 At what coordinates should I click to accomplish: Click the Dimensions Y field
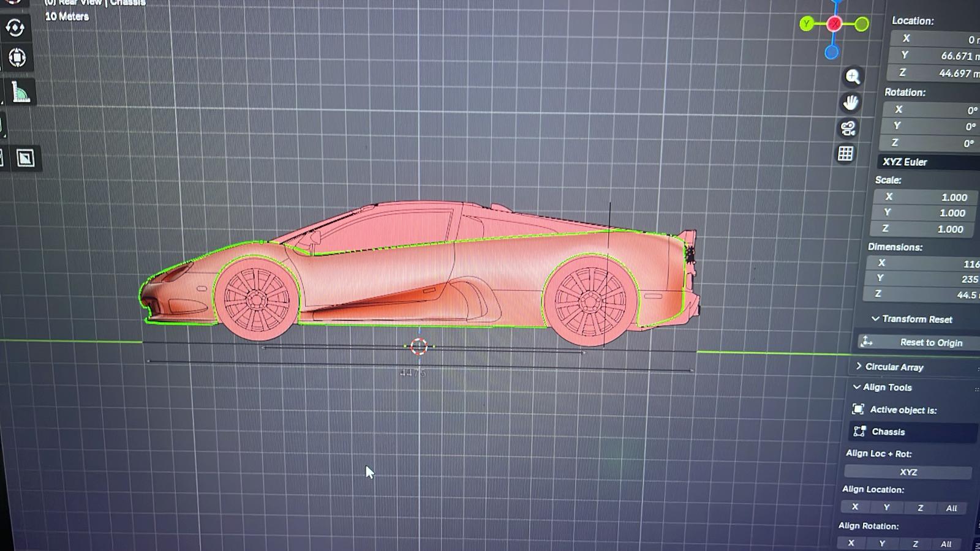tap(922, 279)
